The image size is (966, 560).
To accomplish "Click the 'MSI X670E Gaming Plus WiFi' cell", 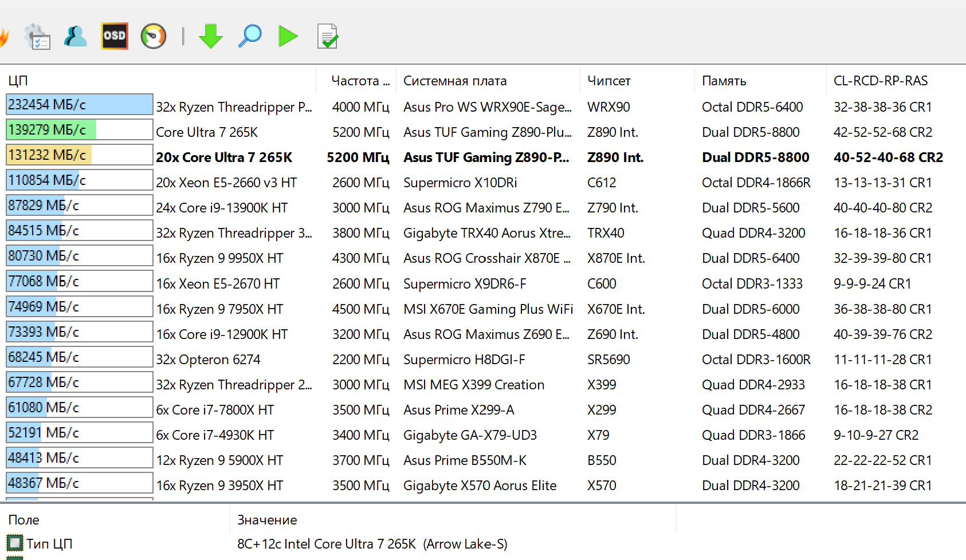I will 488,309.
